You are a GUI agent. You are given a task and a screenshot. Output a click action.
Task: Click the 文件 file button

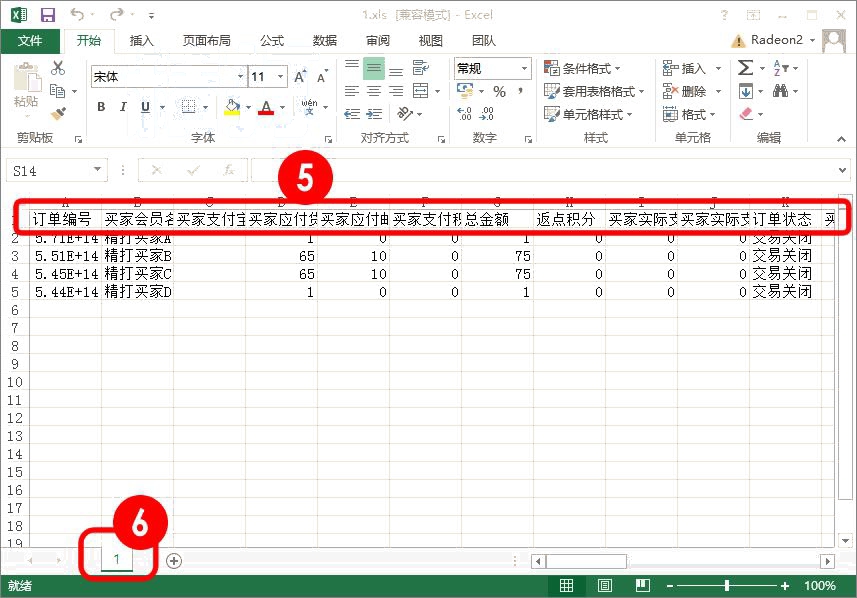30,41
